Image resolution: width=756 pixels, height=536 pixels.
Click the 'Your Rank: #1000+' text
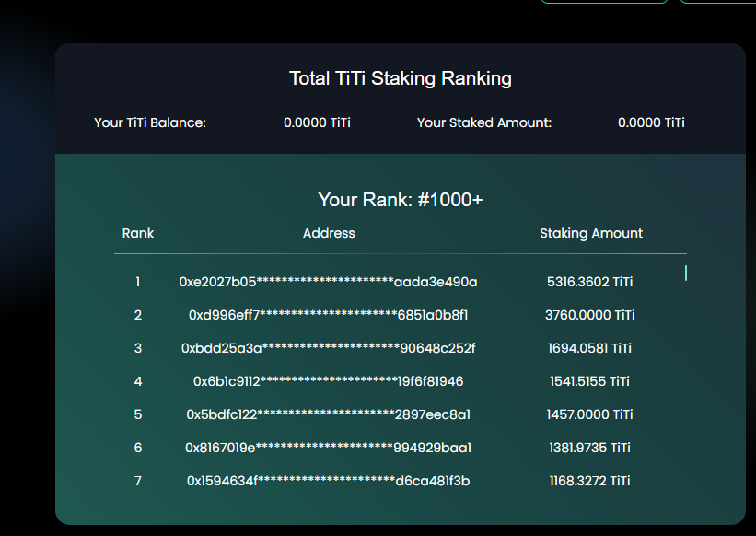tap(401, 200)
